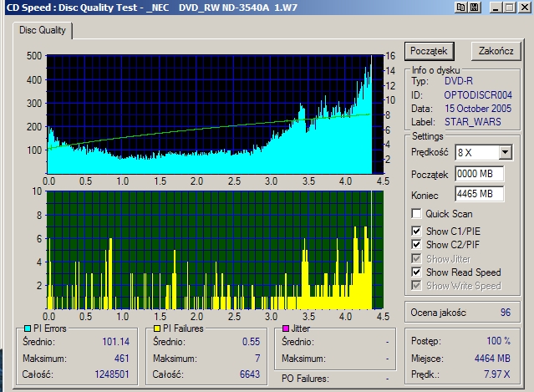This screenshot has width=534, height=392.
Task: Minimize the CD Speed window
Action: [x=496, y=8]
